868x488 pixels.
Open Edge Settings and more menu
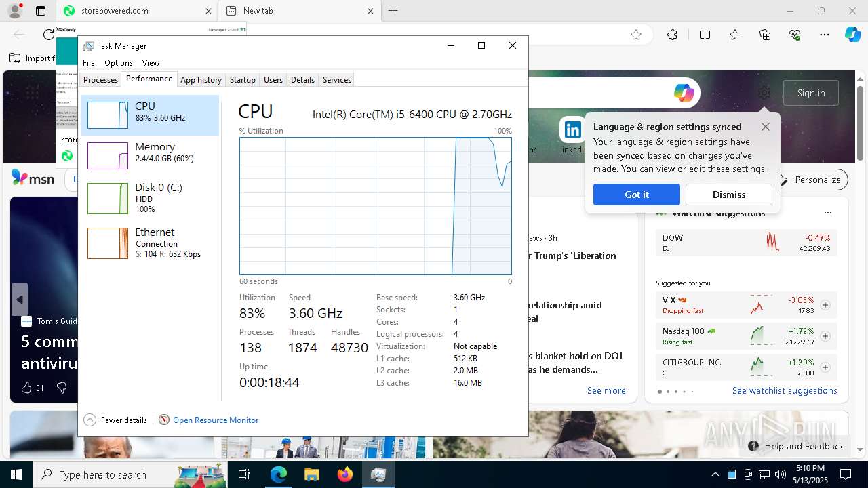pyautogui.click(x=825, y=35)
